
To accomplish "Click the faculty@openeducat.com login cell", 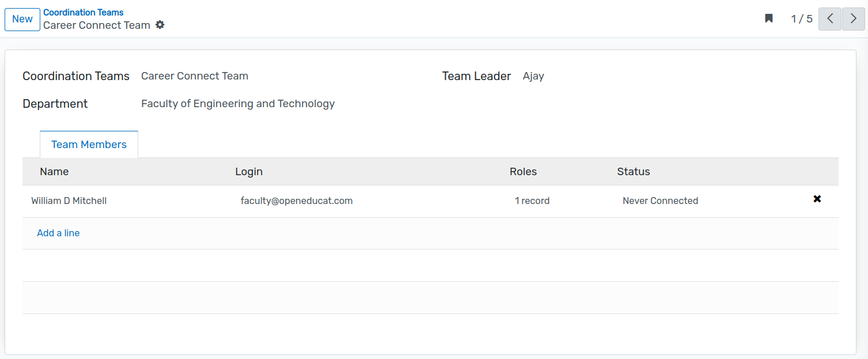I will point(297,201).
